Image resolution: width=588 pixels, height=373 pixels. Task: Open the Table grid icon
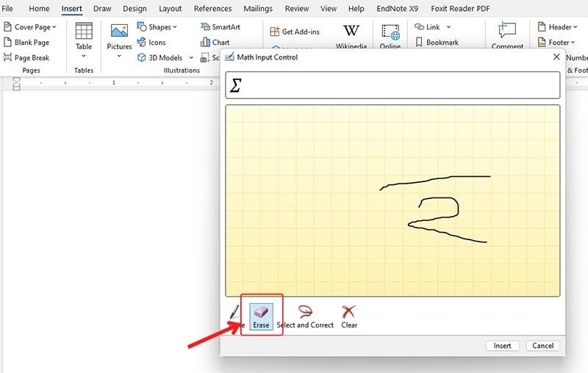(84, 31)
